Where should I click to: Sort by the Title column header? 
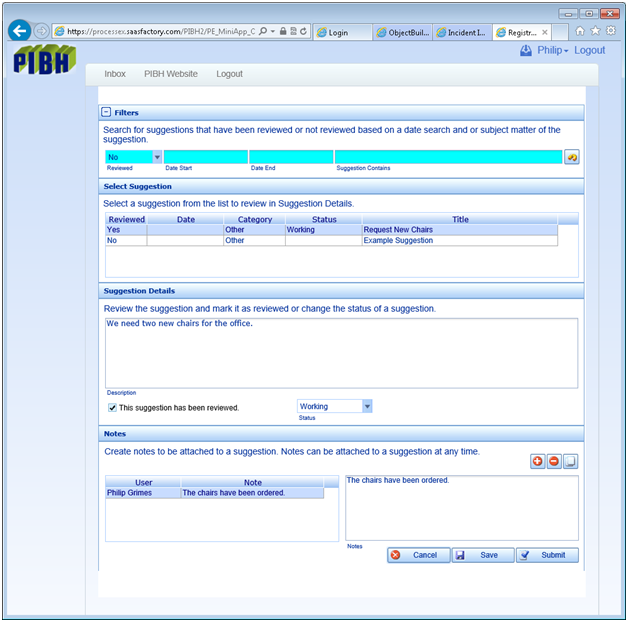(460, 219)
